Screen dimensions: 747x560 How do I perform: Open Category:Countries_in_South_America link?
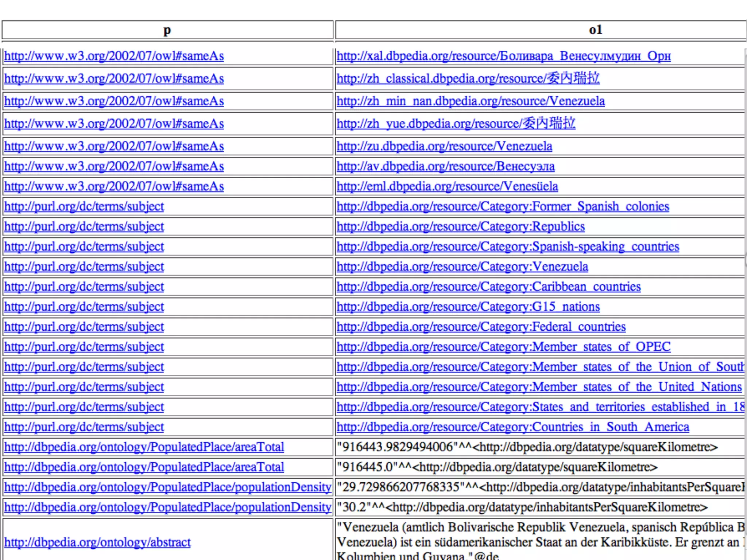pos(512,427)
